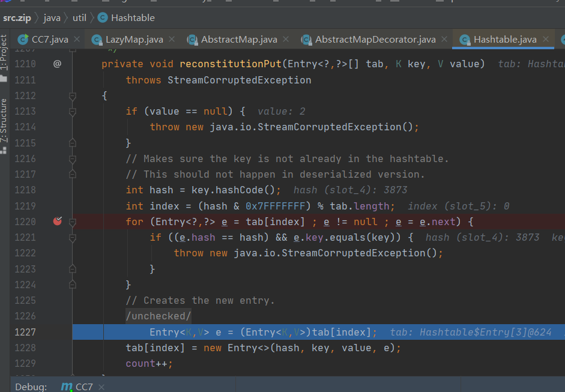The image size is (565, 392).
Task: Click the class icon beside Hashtable breadcrumb
Action: point(103,17)
